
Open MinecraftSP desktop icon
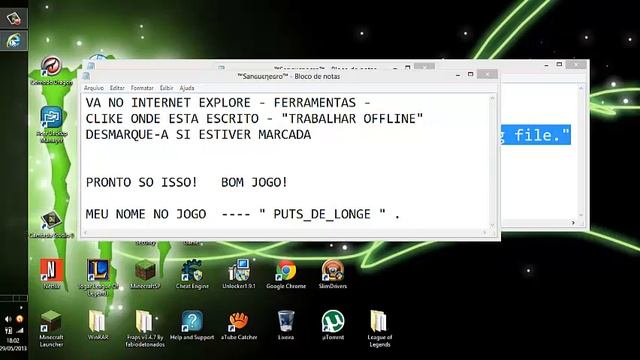coord(145,274)
